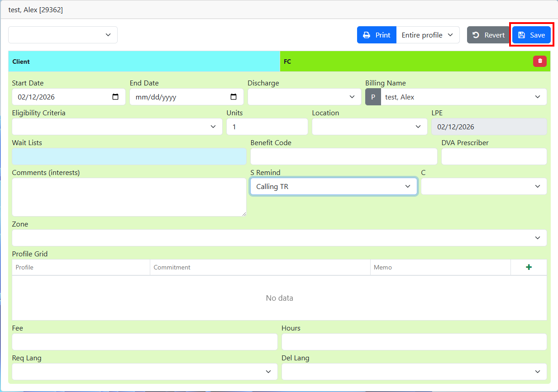This screenshot has width=558, height=392.
Task: Click the P button beside Billing Name
Action: (x=373, y=97)
